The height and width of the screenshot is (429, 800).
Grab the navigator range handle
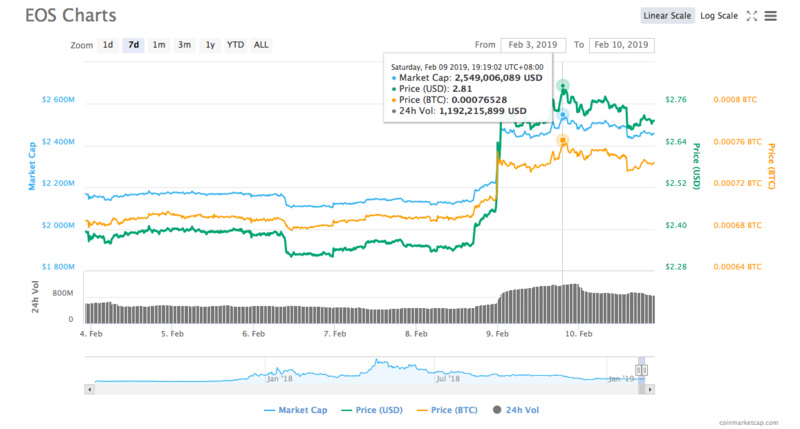(641, 370)
